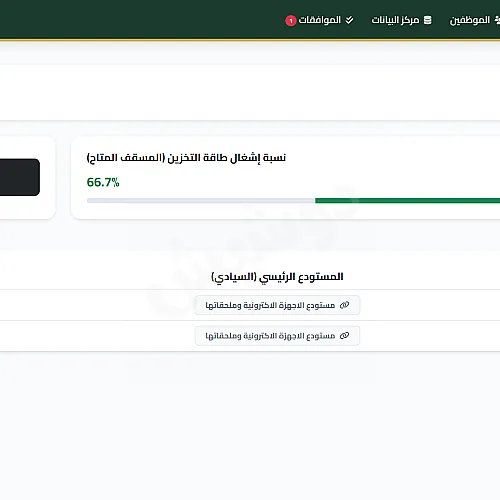Screen dimensions: 500x500
Task: Click the chain icon in the second warehouse link
Action: (344, 336)
